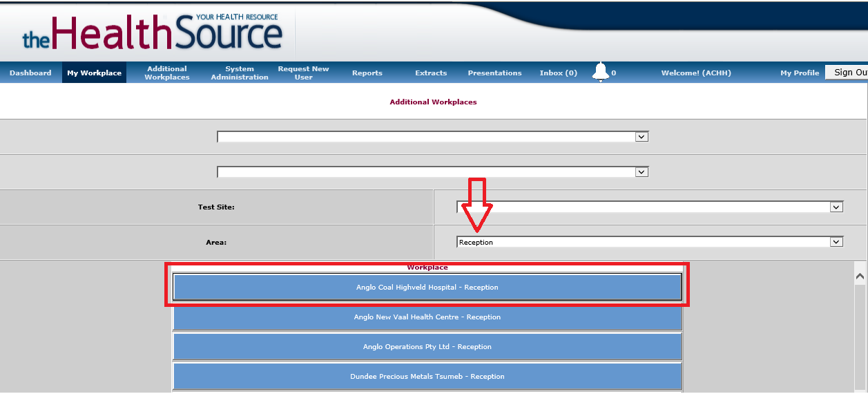
Task: Expand the first unlabeled dropdown
Action: (432, 137)
